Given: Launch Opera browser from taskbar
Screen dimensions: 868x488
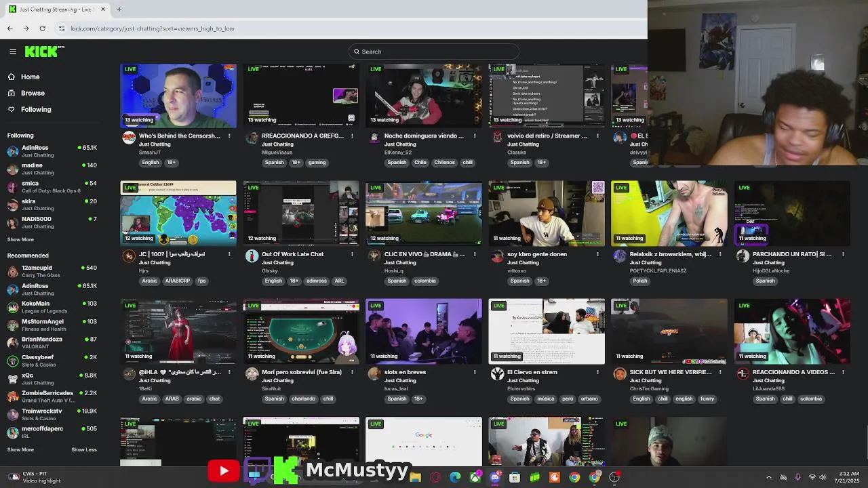Looking at the screenshot, I should (x=435, y=477).
